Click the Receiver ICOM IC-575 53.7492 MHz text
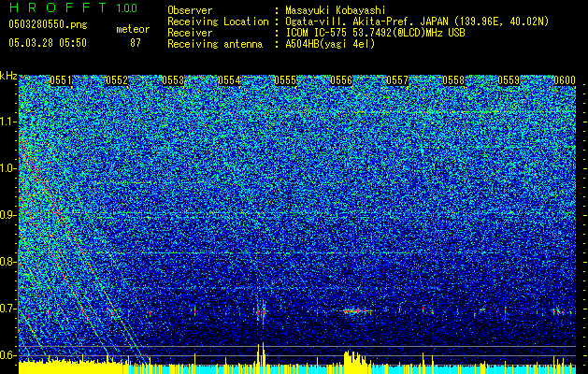The height and width of the screenshot is (374, 588). (x=375, y=33)
